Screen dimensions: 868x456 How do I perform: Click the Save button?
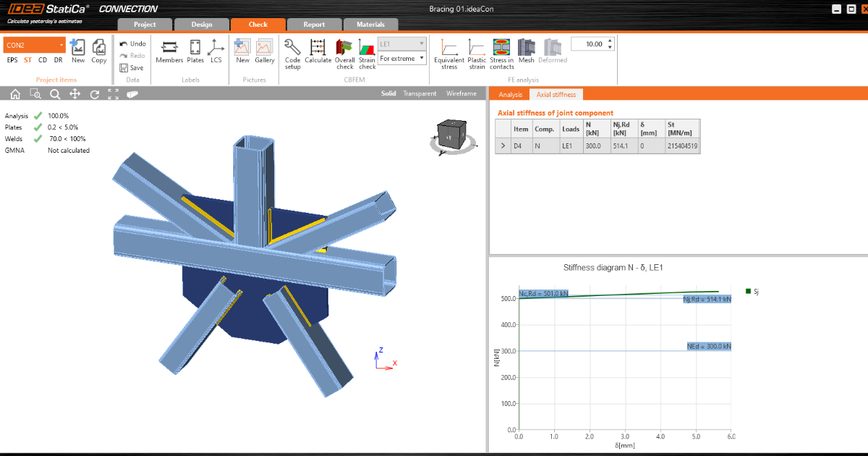pos(132,68)
